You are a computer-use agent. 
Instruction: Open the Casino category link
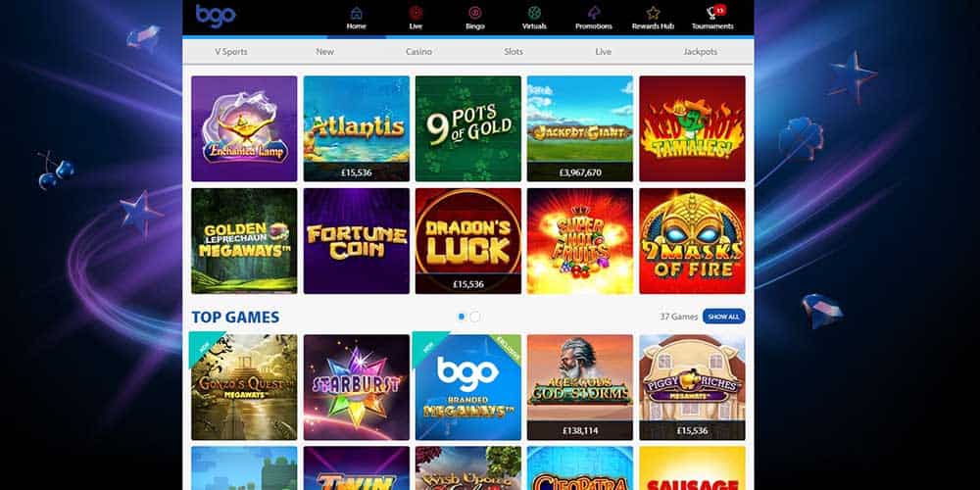pyautogui.click(x=418, y=52)
